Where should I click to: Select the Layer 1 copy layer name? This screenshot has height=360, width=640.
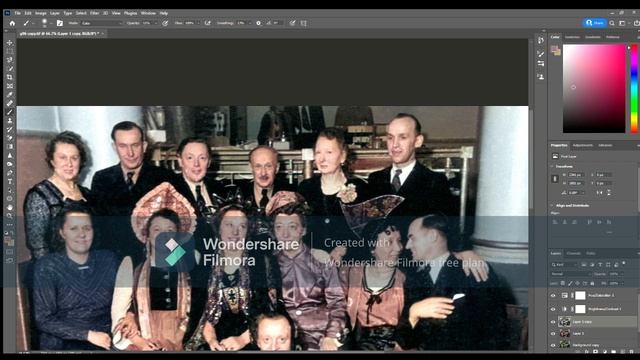(582, 322)
